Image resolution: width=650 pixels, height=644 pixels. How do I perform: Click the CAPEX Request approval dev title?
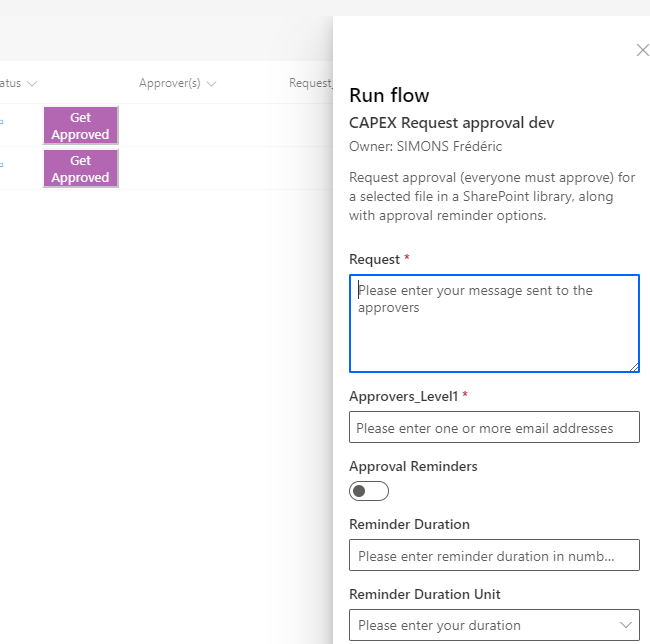point(452,123)
